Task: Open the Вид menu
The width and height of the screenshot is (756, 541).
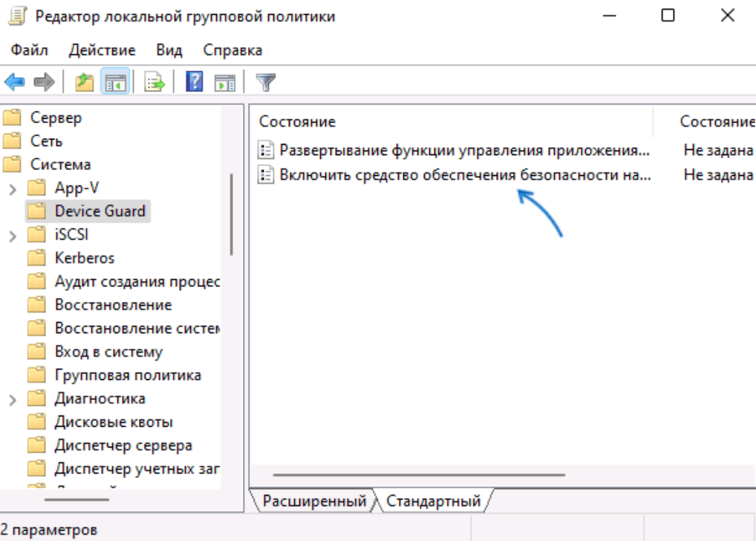Action: point(169,50)
